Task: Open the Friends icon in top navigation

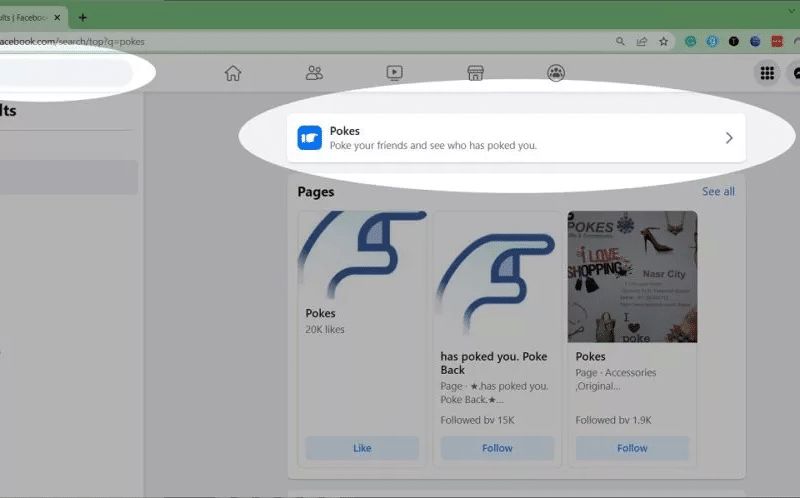Action: (314, 72)
